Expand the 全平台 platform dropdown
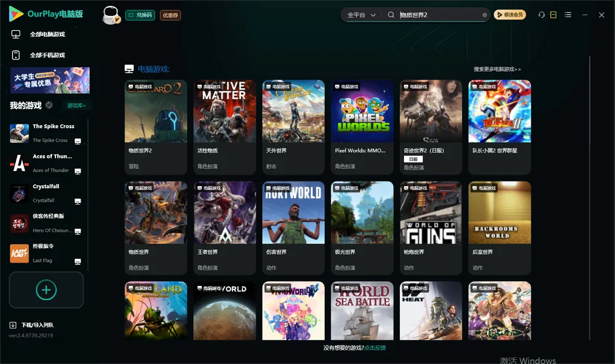615x364 pixels. [x=361, y=15]
